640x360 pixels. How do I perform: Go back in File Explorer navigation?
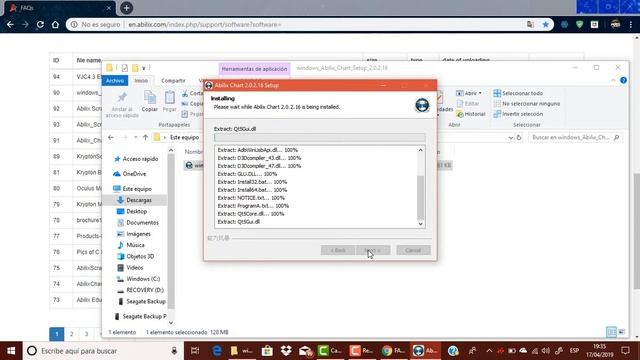[x=111, y=138]
